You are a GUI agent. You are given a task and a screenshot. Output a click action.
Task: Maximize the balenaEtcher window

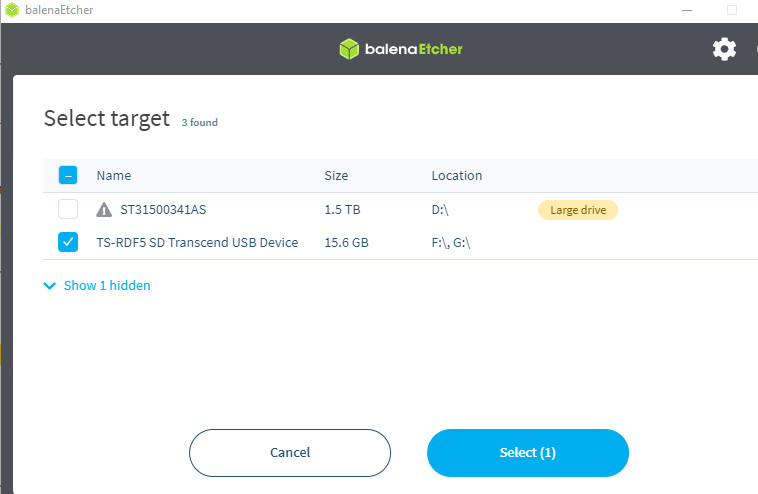point(731,10)
